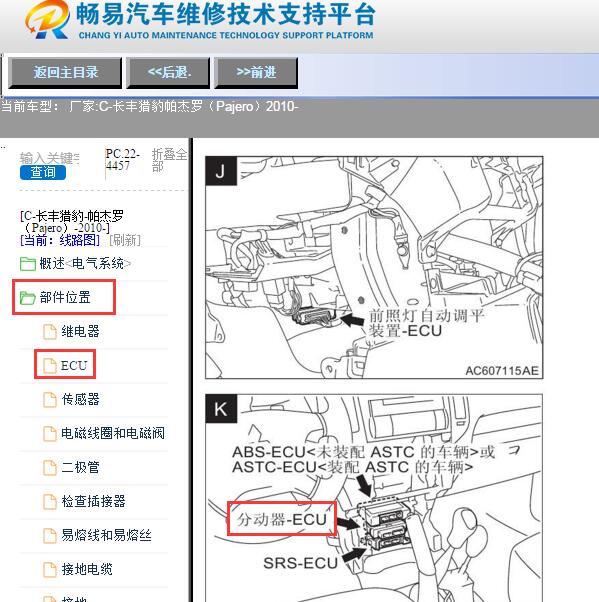Click the J diagram image
Image resolution: width=599 pixels, height=602 pixels.
point(374,268)
